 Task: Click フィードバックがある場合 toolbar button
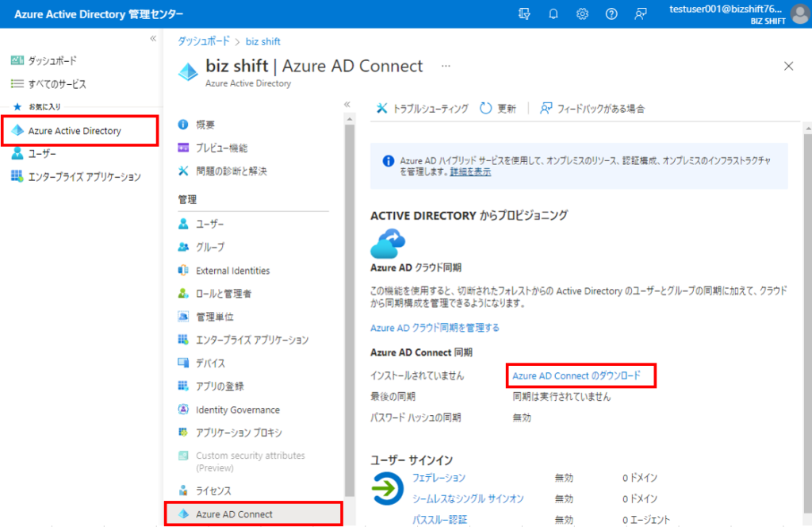point(592,108)
